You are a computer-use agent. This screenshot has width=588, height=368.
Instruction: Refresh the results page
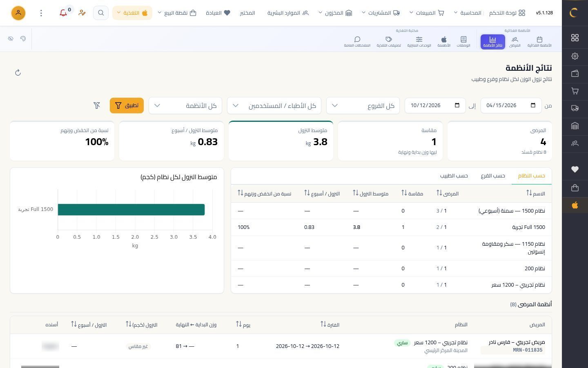(18, 73)
